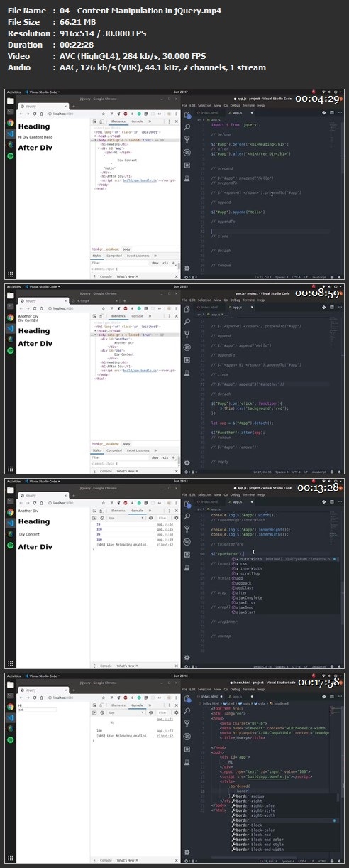Open Debug activity icon in 00:04:29 frame
349x868 pixels.
point(187,152)
